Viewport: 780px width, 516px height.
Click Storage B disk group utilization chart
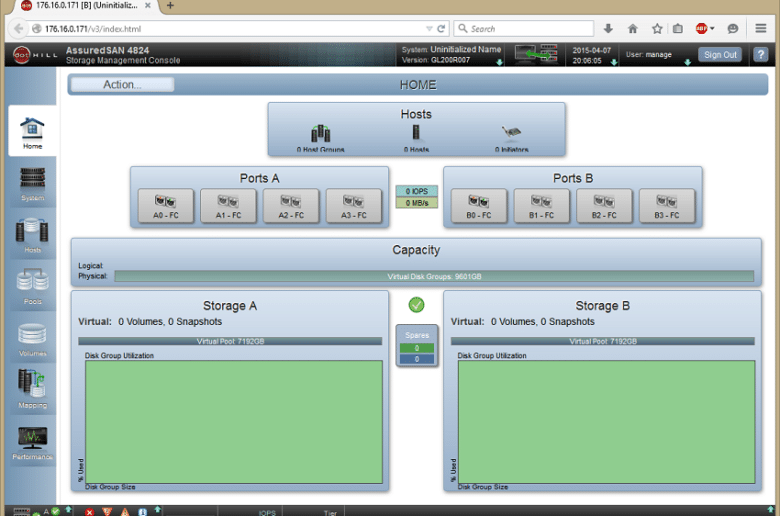(606, 422)
